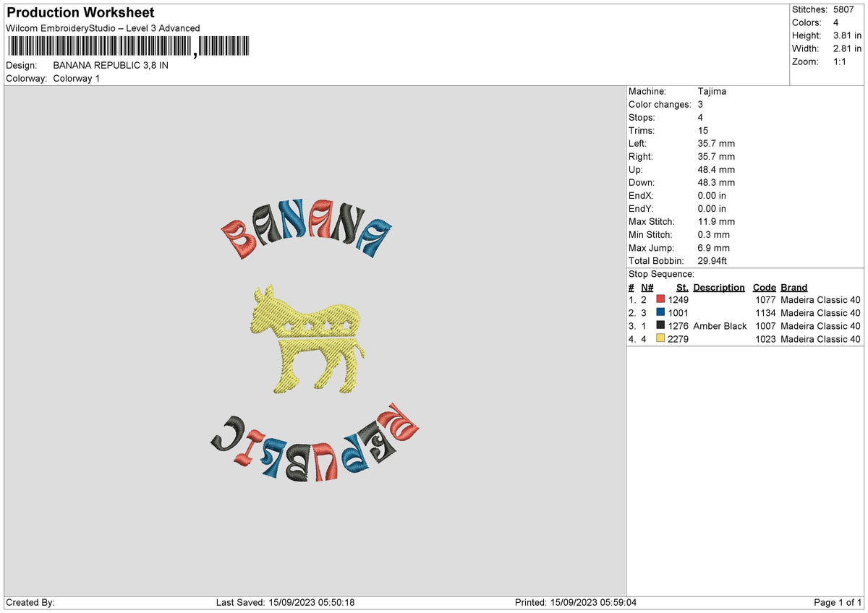Click the yellow thread color swatch 1023
This screenshot has width=868, height=613.
coord(660,338)
